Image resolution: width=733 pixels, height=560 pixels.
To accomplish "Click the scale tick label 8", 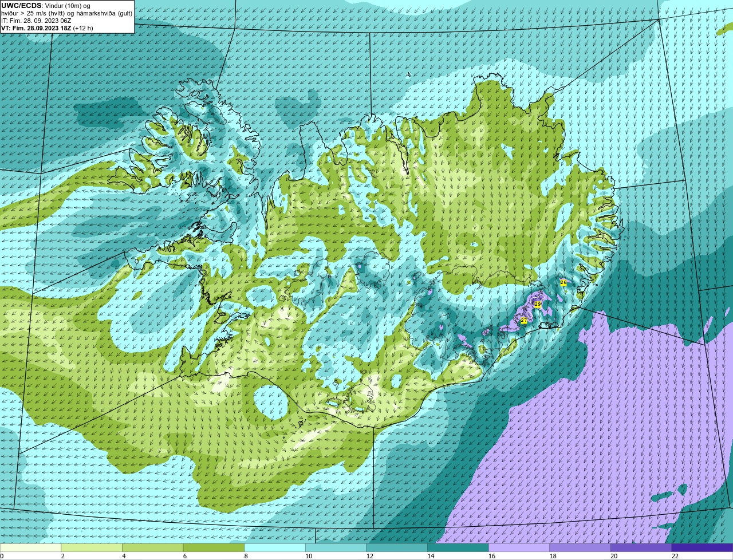I will click(x=246, y=556).
